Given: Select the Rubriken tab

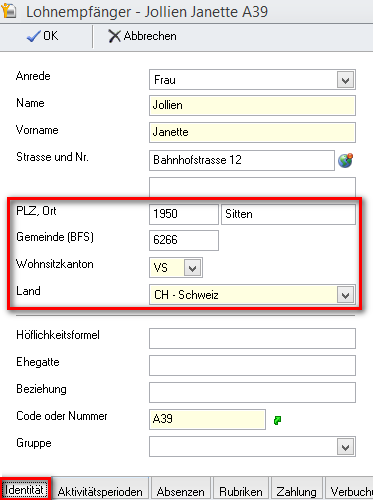Looking at the screenshot, I should [241, 491].
